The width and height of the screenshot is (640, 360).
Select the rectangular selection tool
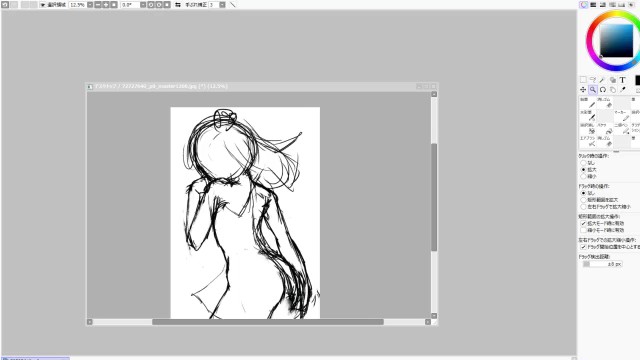click(x=583, y=80)
